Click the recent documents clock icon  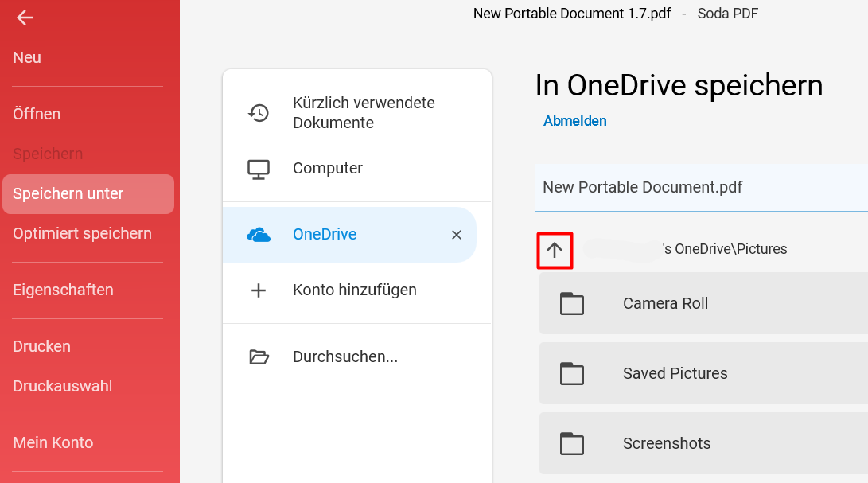point(259,113)
